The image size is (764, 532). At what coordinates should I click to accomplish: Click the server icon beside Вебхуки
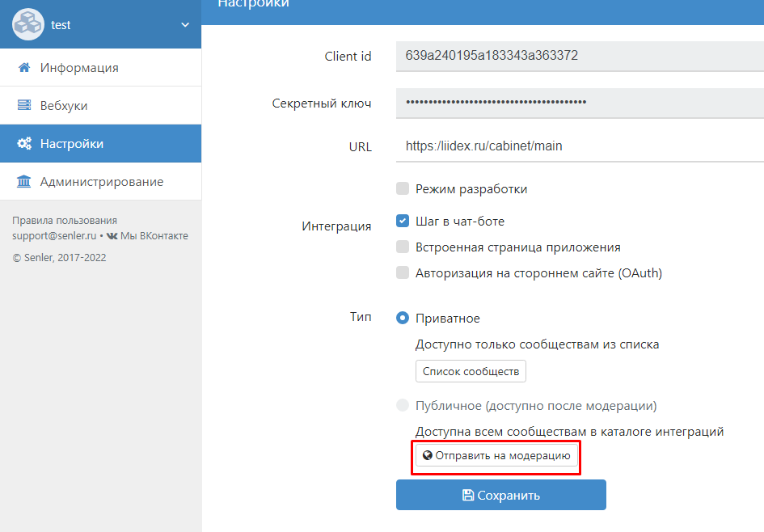point(24,106)
